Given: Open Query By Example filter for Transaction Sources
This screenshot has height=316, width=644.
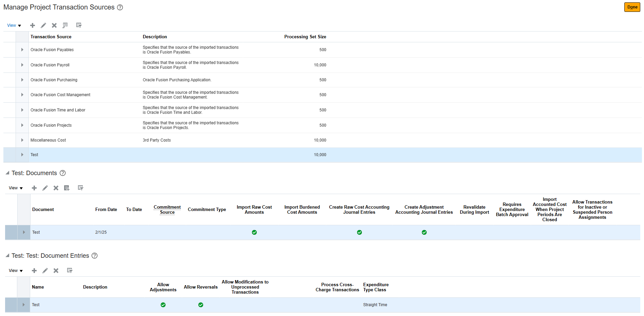Looking at the screenshot, I should pos(79,25).
